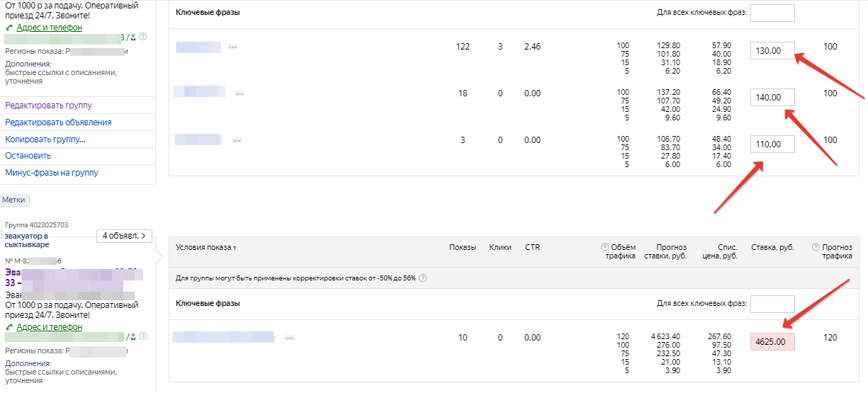Sort by Условия показа column
The height and width of the screenshot is (393, 868).
coord(206,247)
